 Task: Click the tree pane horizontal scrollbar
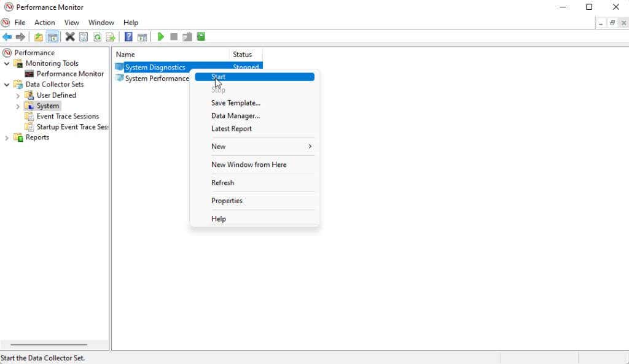coord(49,344)
